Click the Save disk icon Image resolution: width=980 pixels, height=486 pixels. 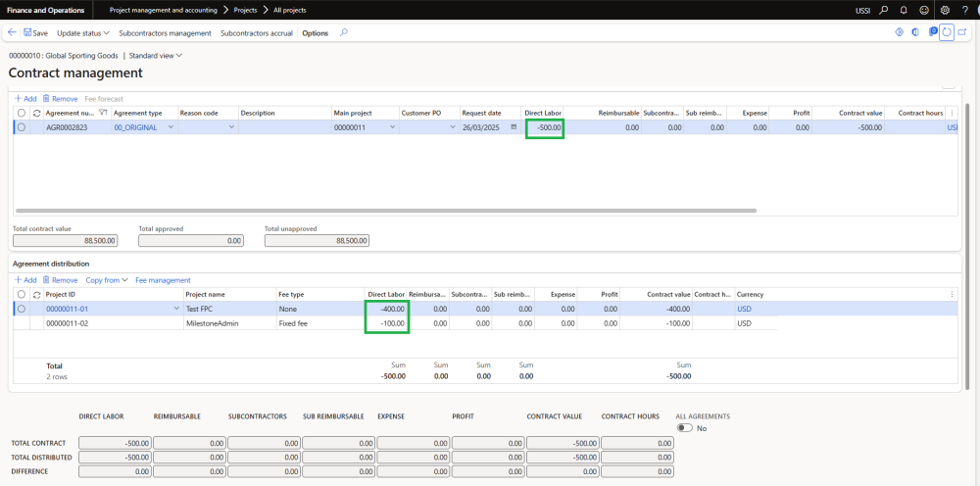click(x=26, y=33)
